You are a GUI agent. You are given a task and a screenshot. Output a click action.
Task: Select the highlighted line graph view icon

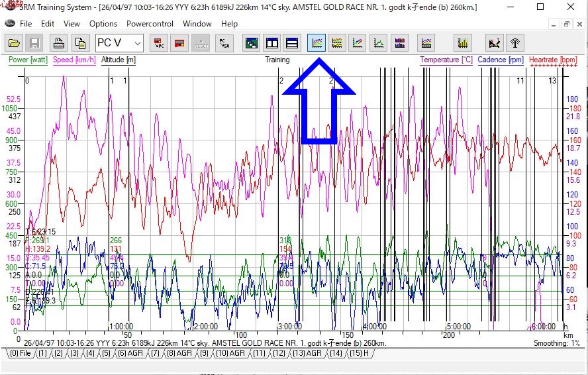(x=317, y=43)
